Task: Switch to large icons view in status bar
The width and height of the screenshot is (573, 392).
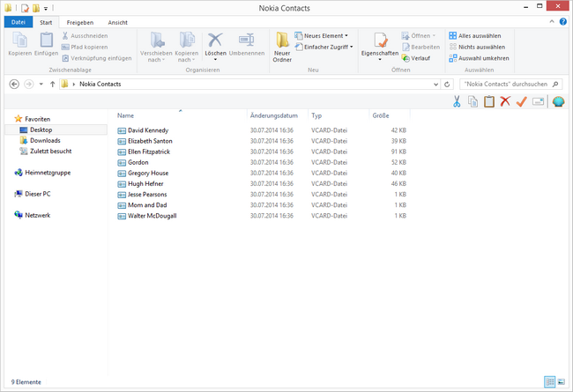Action: (x=561, y=381)
